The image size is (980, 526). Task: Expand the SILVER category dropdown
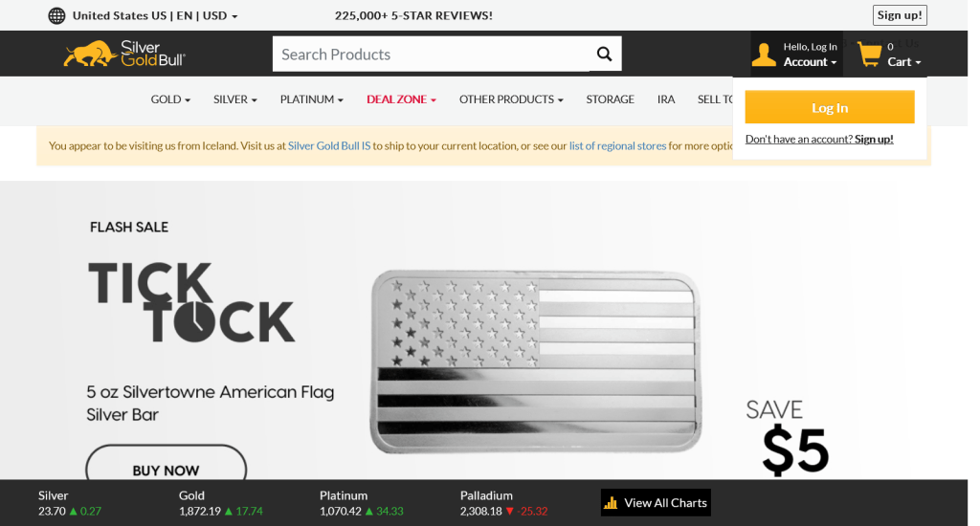(x=235, y=99)
